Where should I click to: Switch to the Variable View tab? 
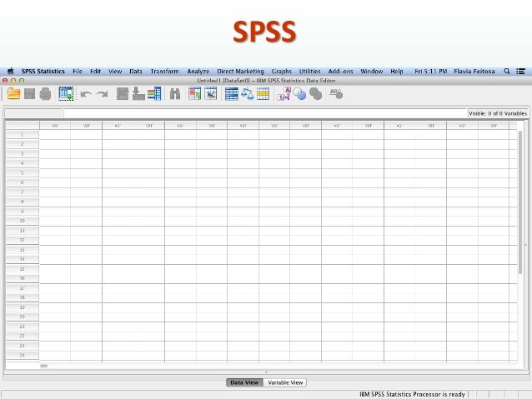[285, 382]
